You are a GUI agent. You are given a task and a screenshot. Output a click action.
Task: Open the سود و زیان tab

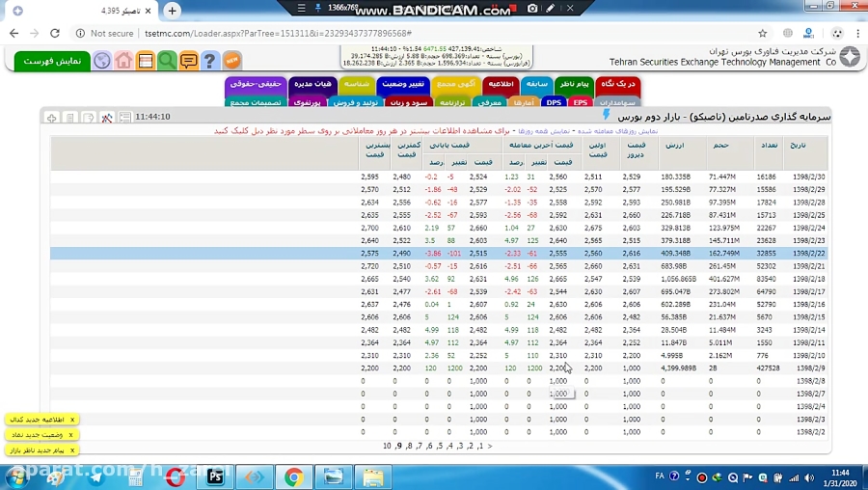[x=409, y=102]
